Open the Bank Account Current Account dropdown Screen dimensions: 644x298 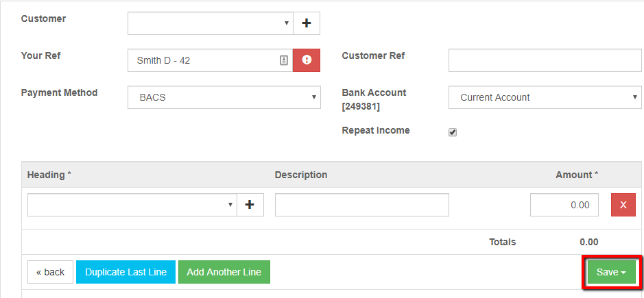pyautogui.click(x=545, y=97)
